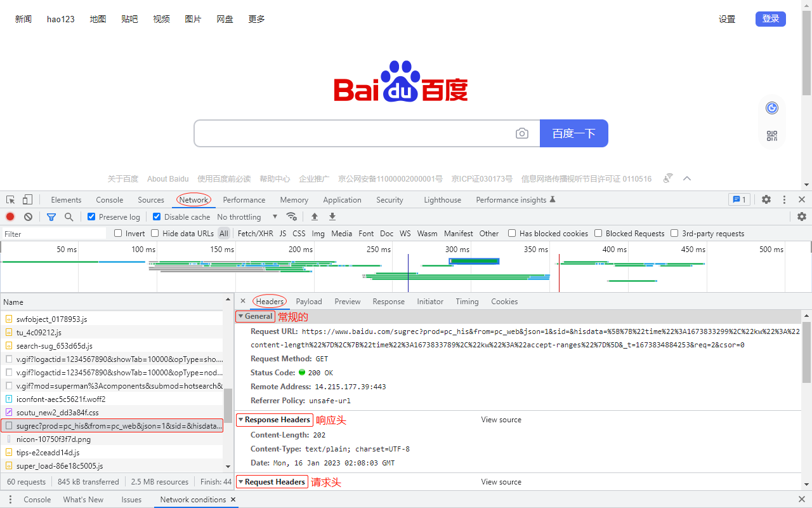Click the 百度一下 search button
812x508 pixels.
click(x=574, y=133)
